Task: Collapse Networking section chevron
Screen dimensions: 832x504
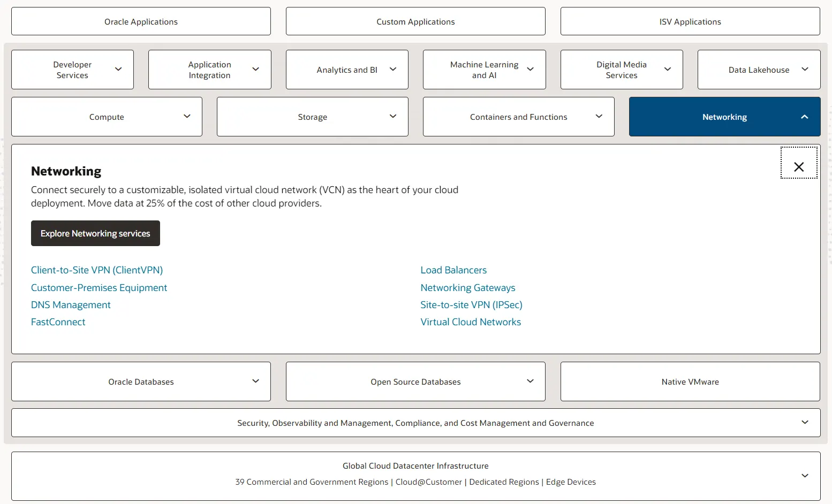Action: (x=804, y=117)
